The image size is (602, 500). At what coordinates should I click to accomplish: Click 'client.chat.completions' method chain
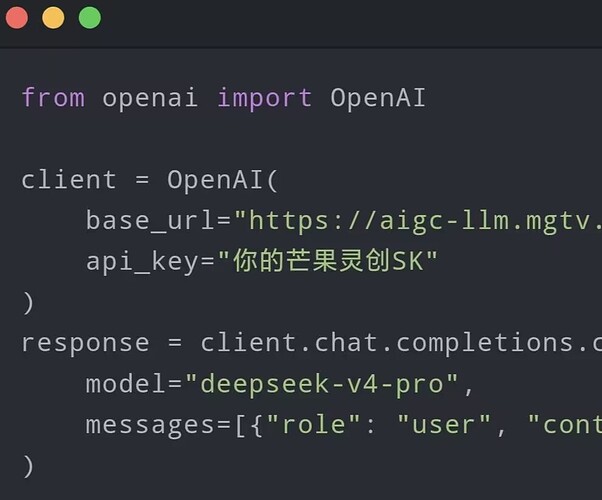pos(387,343)
